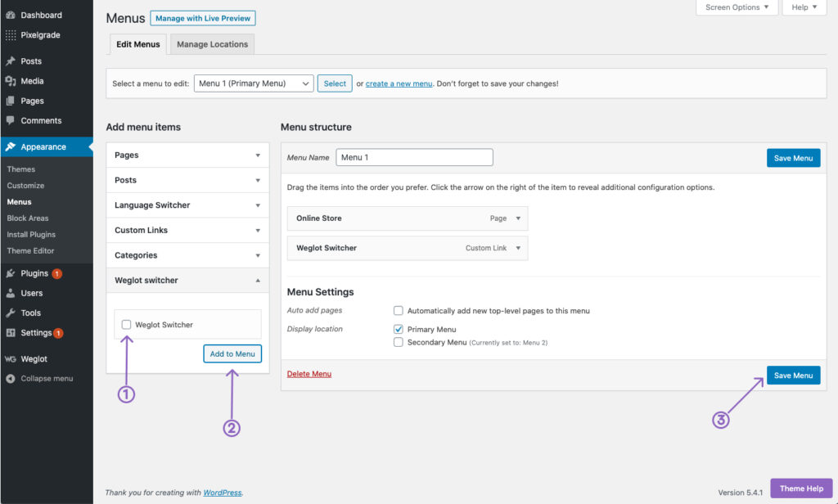
Task: Click the Settings sliders icon
Action: [10, 332]
